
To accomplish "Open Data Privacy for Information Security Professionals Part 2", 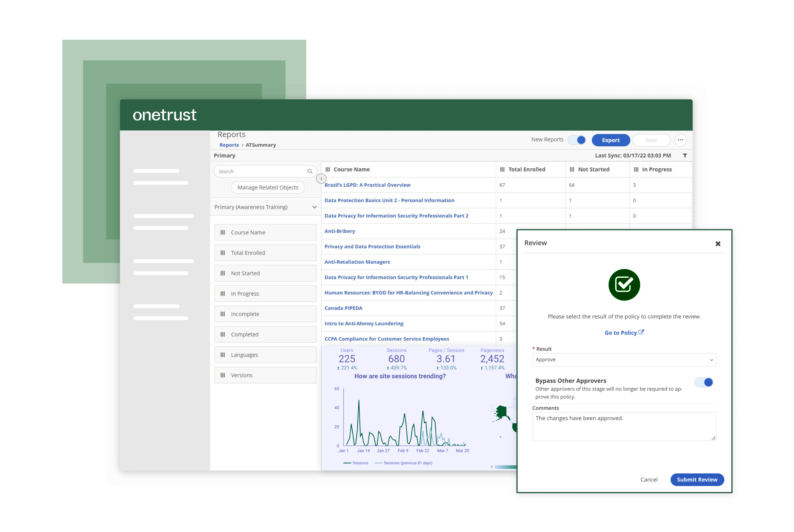I will (x=396, y=216).
